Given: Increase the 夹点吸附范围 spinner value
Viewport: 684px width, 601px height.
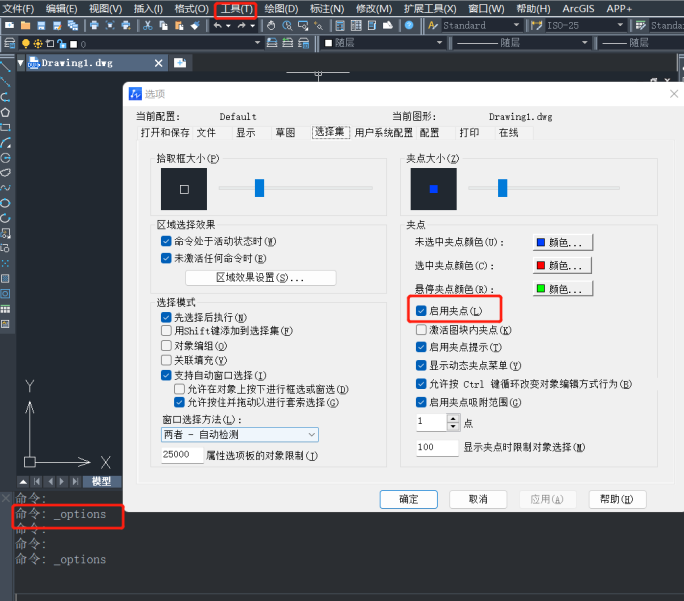Looking at the screenshot, I should click(x=453, y=418).
